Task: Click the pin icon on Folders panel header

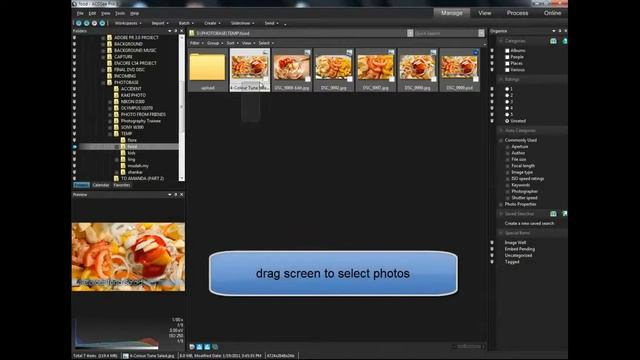Action: 176,31
